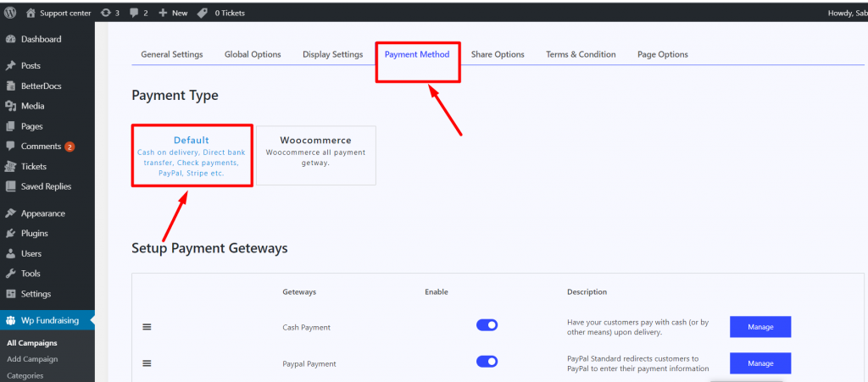868x382 pixels.
Task: Click the 'PayPal Standard redirects' description text
Action: coord(638,363)
